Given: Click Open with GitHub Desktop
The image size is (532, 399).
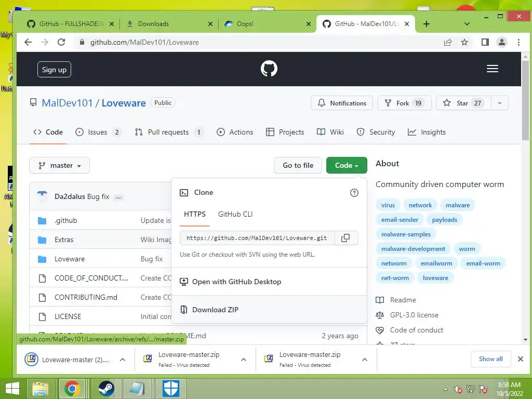Looking at the screenshot, I should click(269, 282).
